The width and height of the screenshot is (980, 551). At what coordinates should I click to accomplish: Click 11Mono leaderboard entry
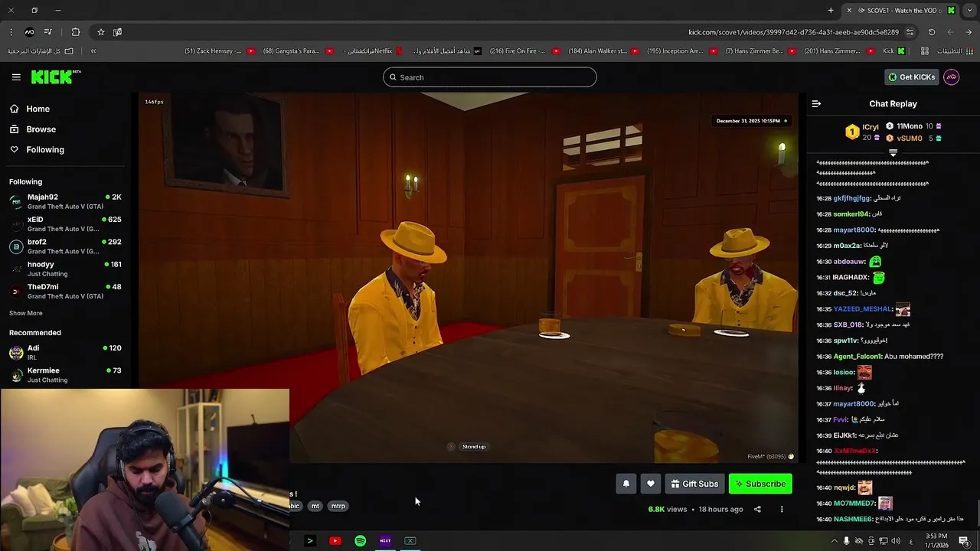click(x=913, y=126)
